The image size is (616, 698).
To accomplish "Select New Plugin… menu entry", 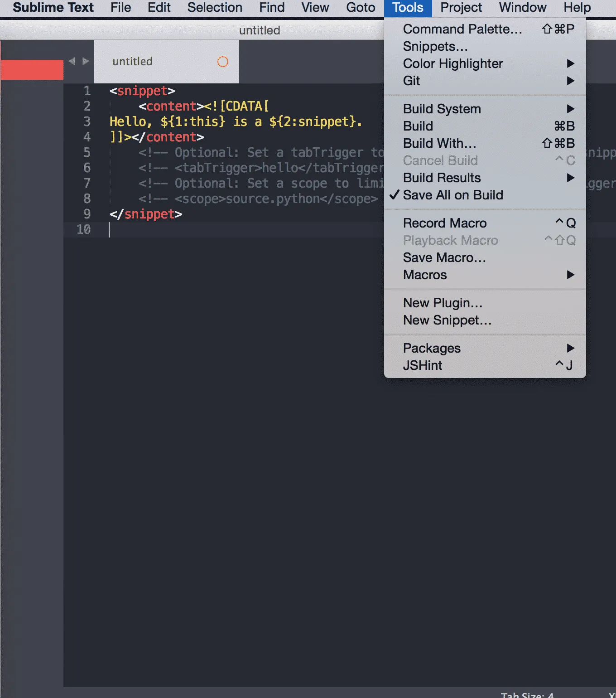I will [x=443, y=303].
